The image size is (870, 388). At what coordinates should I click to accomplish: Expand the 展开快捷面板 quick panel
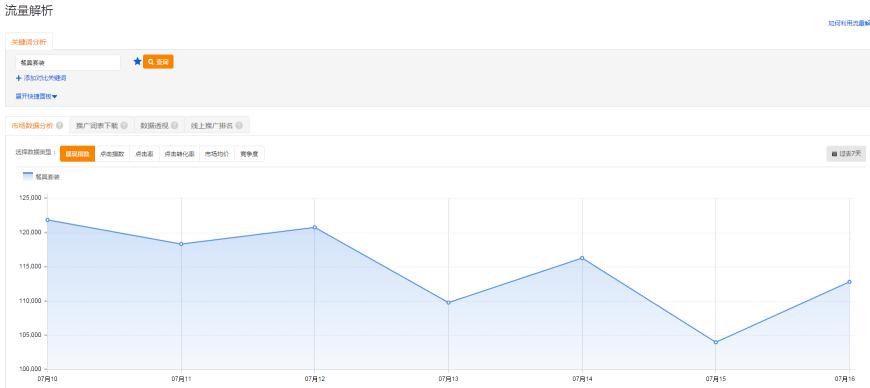point(37,96)
